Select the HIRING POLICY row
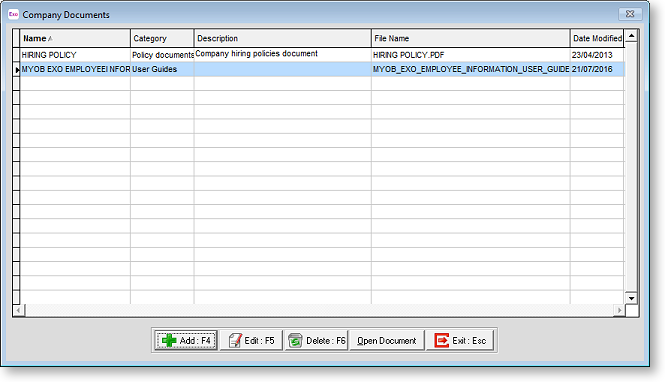The width and height of the screenshot is (665, 382). (322, 55)
